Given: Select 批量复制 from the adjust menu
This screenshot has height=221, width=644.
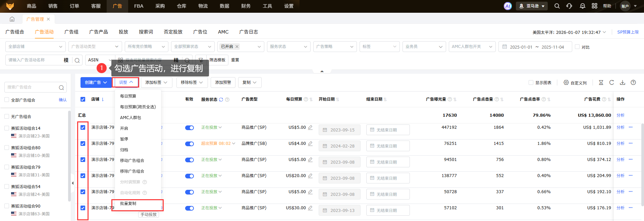Looking at the screenshot, I should [128, 204].
